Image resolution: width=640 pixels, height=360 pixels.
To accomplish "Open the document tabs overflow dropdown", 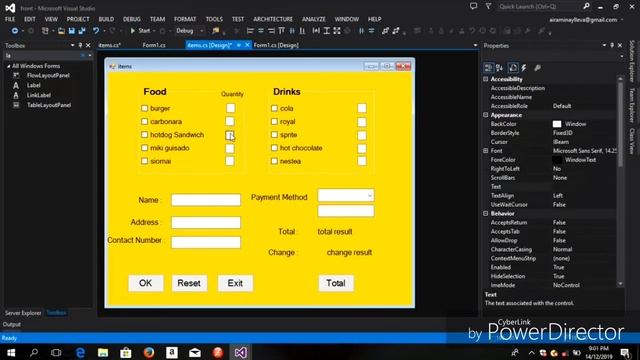I will 475,45.
